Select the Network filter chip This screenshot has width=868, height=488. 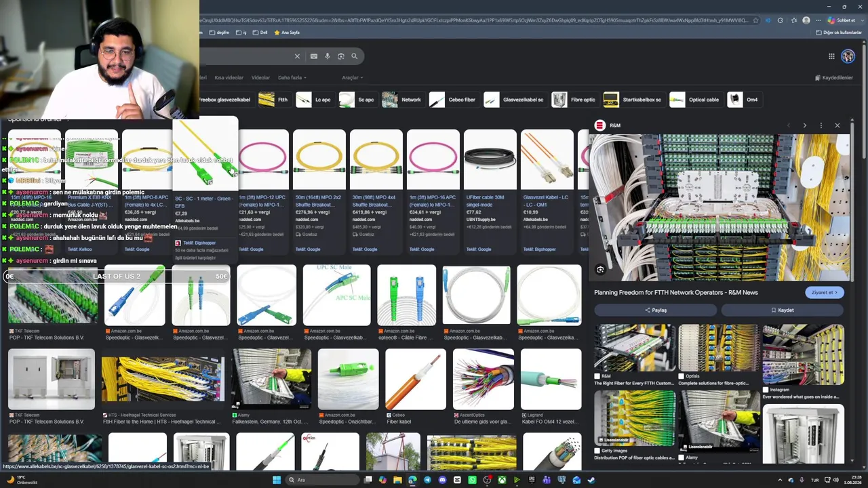(403, 100)
